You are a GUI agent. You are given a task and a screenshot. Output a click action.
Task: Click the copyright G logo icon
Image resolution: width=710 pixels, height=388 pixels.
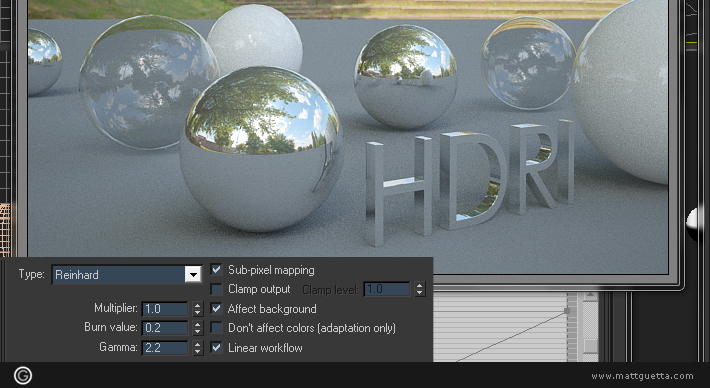[23, 375]
